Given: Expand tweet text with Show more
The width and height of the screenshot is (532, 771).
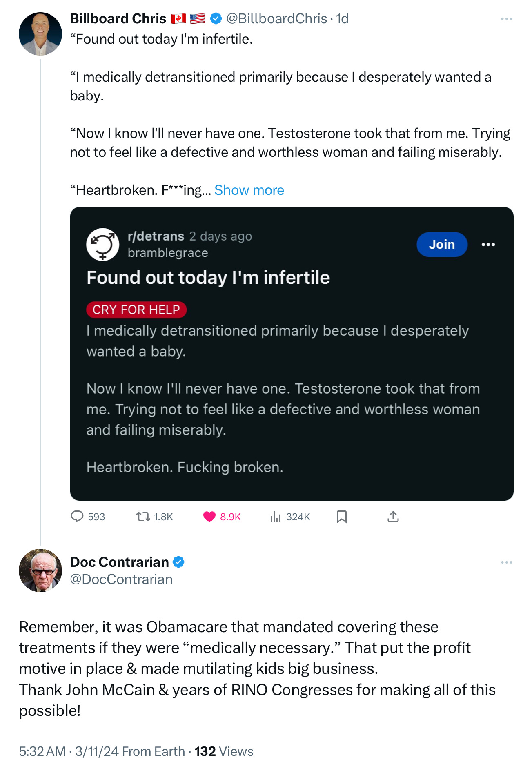Looking at the screenshot, I should [249, 190].
